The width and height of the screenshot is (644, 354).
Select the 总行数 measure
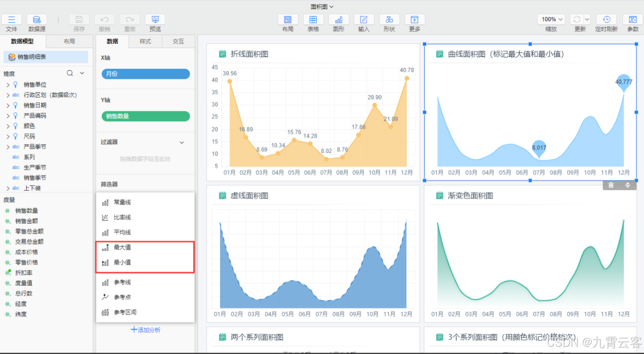click(24, 293)
